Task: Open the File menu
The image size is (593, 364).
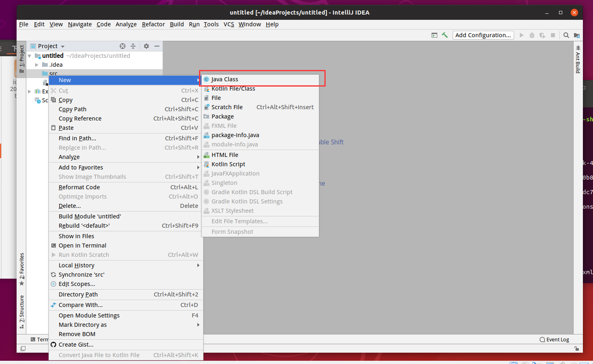Action: tap(23, 24)
